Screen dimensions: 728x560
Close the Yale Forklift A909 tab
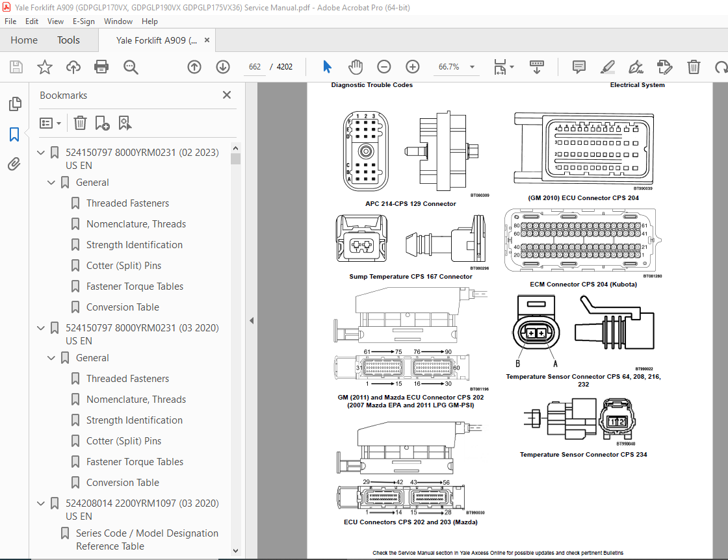pos(207,40)
